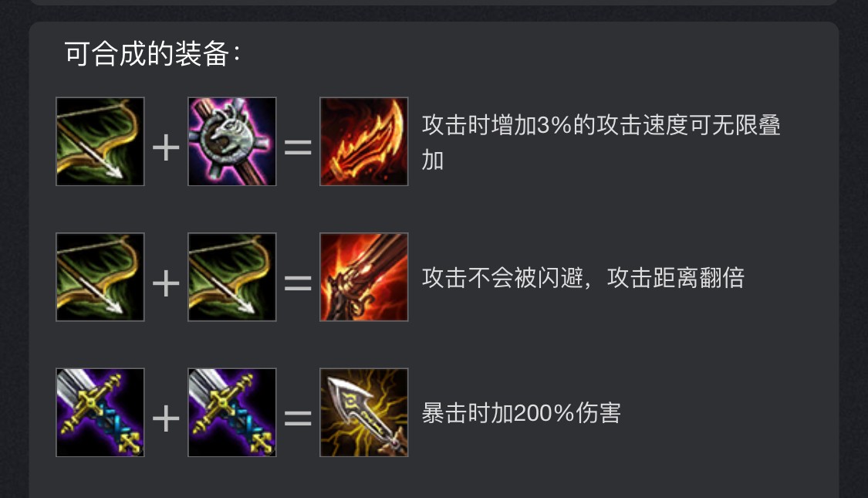Click the equals sign before the lightning blade
The image size is (868, 498).
[298, 418]
